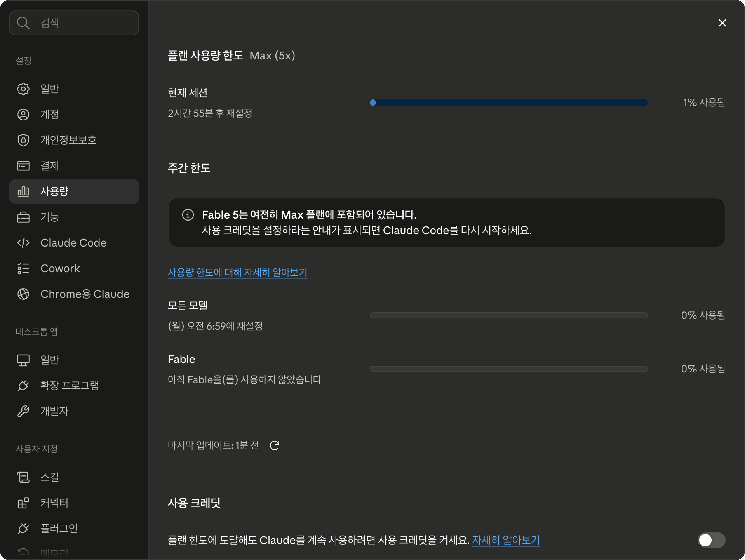Viewport: 745px width, 560px height.
Task: Click the 주간 한도 heading
Action: pos(189,168)
